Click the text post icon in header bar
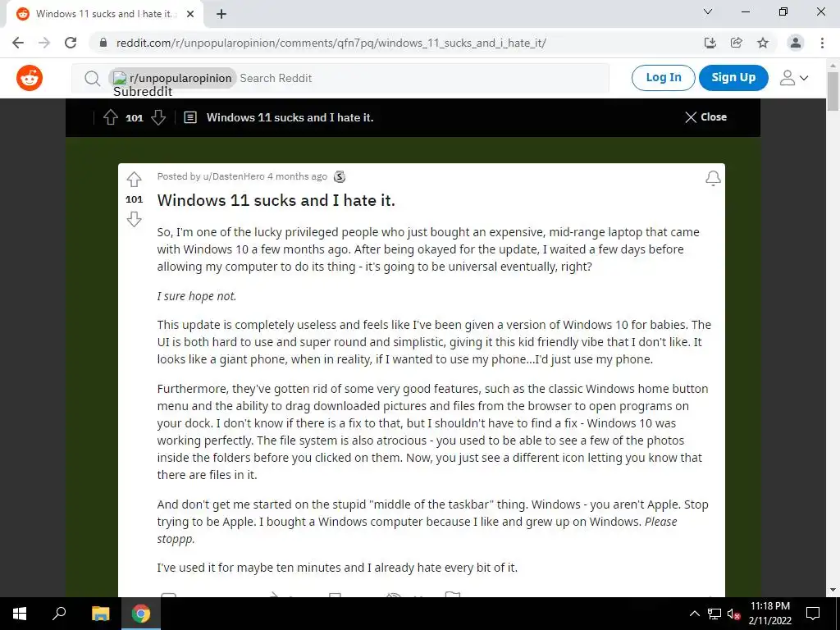Viewport: 840px width, 630px height. (190, 117)
